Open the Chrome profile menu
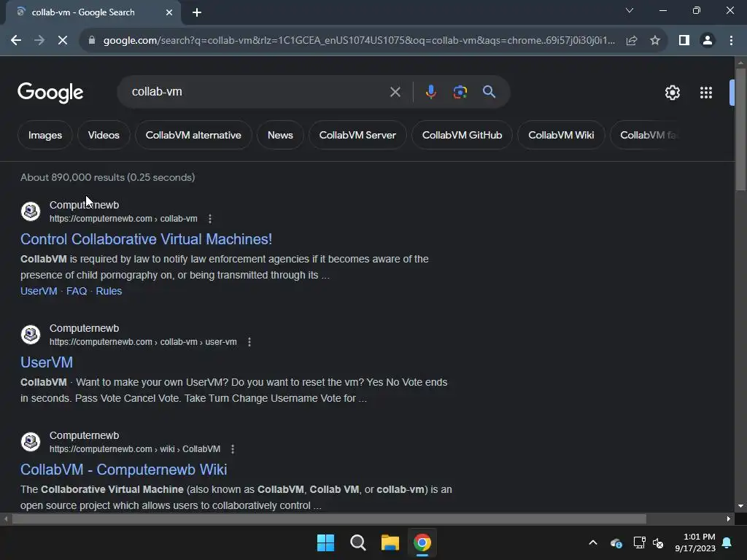Screen dimensions: 747x560 [x=708, y=41]
